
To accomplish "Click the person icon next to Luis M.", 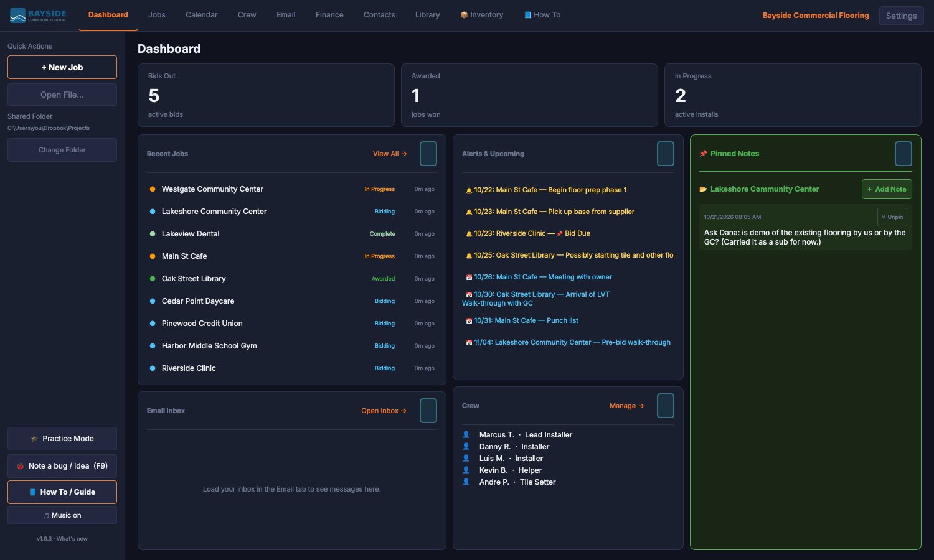I will pyautogui.click(x=466, y=458).
